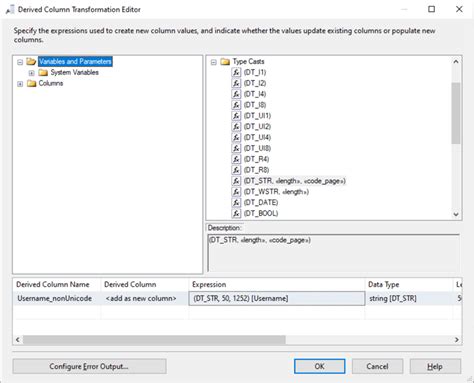Select the (DT_R4) type cast
The height and width of the screenshot is (383, 474).
coord(256,159)
